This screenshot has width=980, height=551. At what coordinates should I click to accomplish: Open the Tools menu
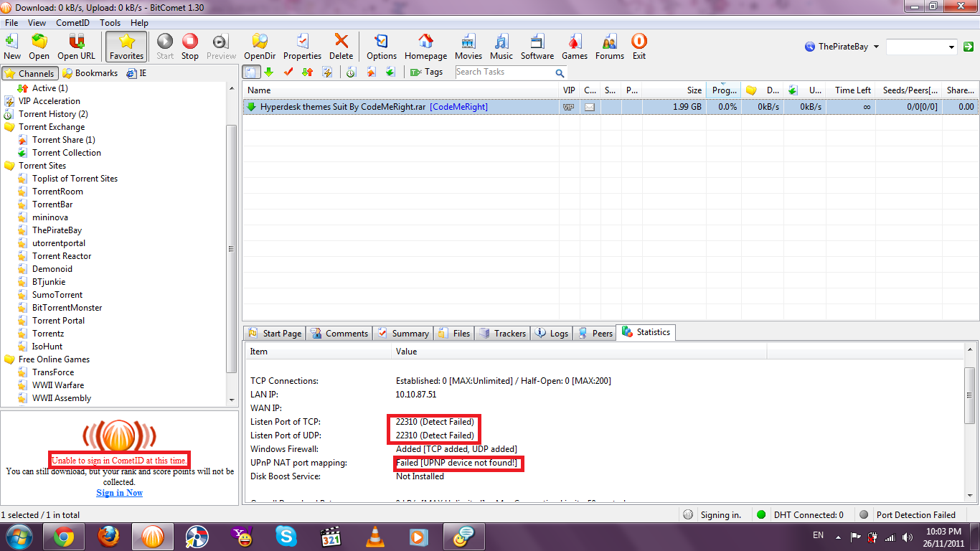pyautogui.click(x=110, y=23)
